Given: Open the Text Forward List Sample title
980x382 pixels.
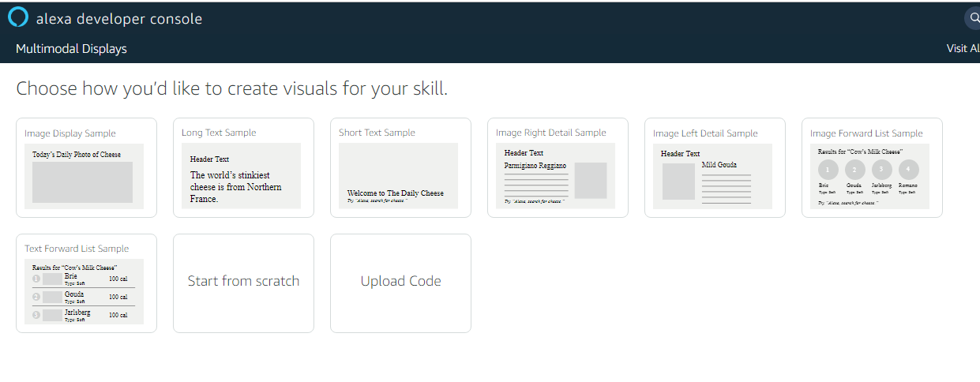Looking at the screenshot, I should click(x=76, y=249).
